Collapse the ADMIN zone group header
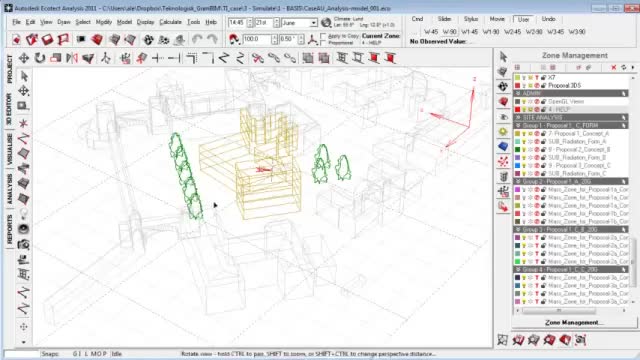Screen dimensions: 640x360 571,93
